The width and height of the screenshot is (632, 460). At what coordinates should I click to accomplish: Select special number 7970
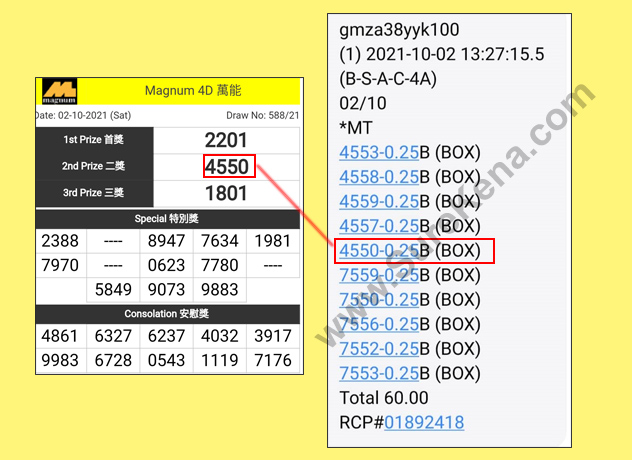pyautogui.click(x=60, y=265)
